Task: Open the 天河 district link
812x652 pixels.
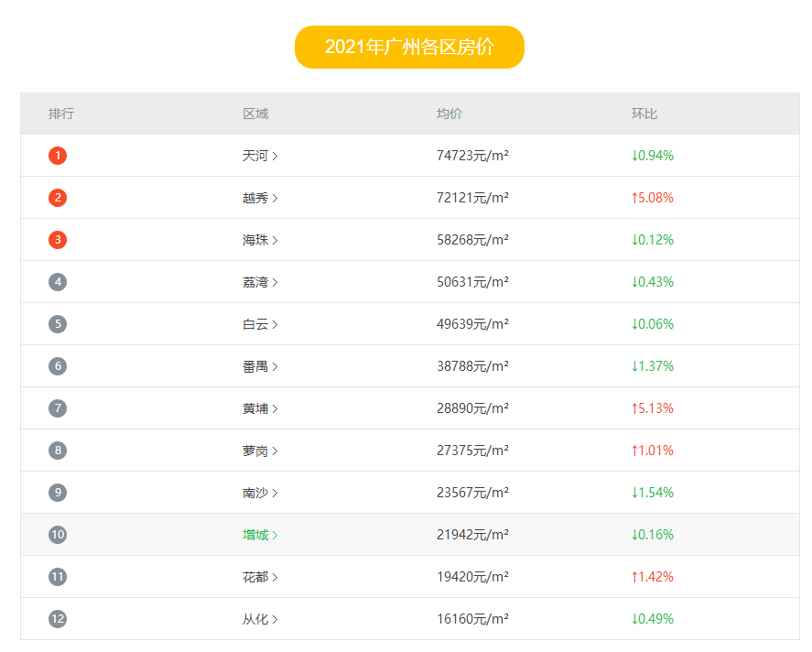Action: point(259,156)
